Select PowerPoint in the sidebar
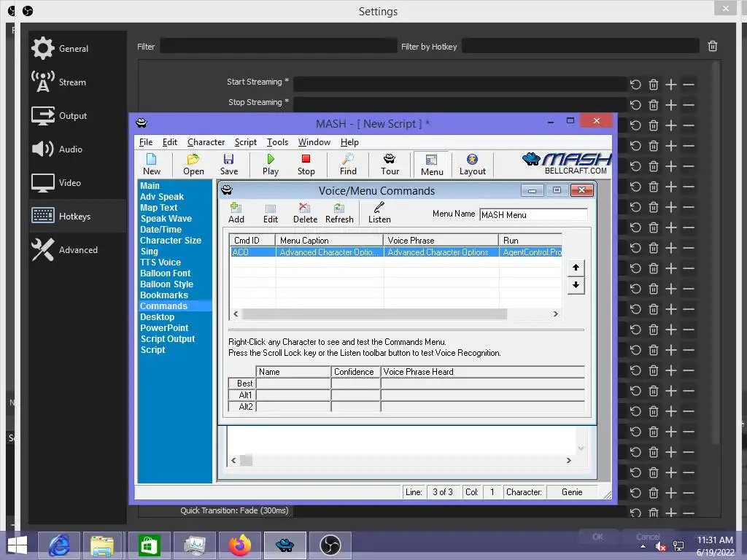Screen dimensions: 747x560 click(x=164, y=328)
